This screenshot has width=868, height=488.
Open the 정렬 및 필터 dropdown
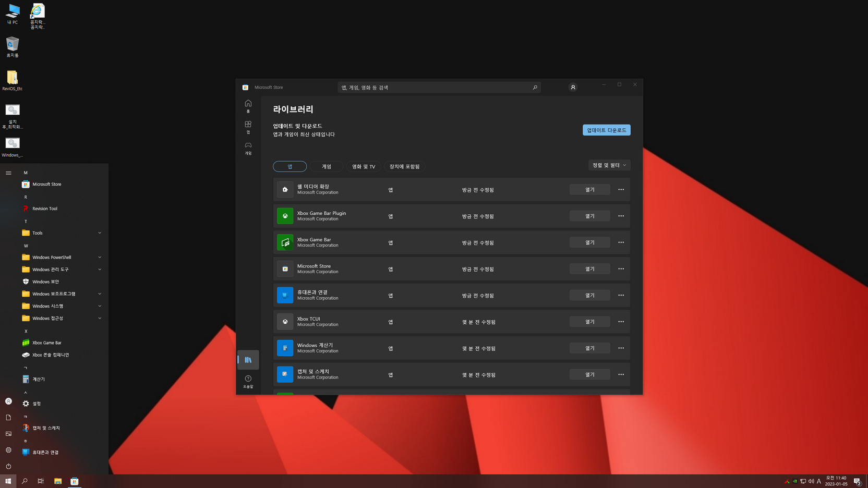pyautogui.click(x=609, y=165)
